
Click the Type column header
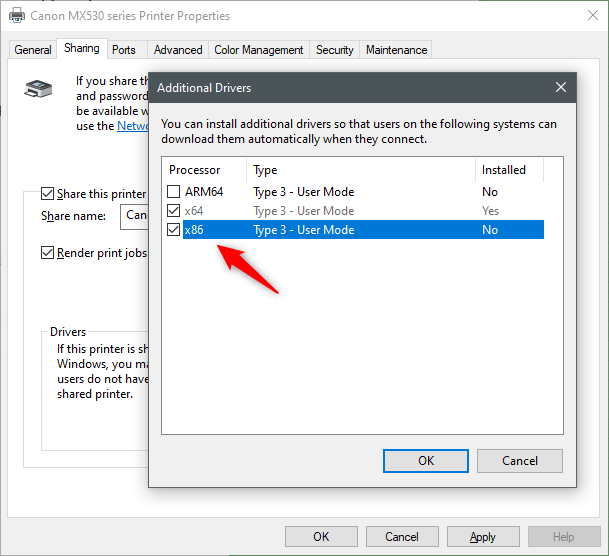[x=361, y=170]
